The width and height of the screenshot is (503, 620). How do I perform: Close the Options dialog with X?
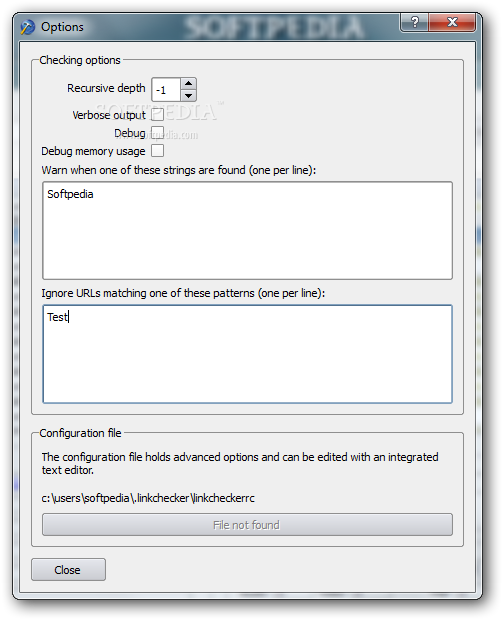point(452,22)
